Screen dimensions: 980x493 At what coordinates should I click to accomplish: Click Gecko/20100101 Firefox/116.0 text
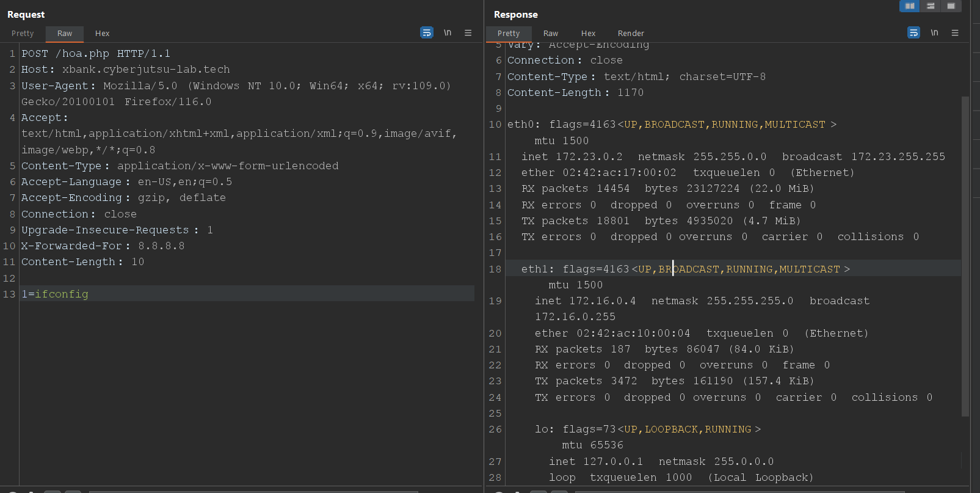click(116, 101)
